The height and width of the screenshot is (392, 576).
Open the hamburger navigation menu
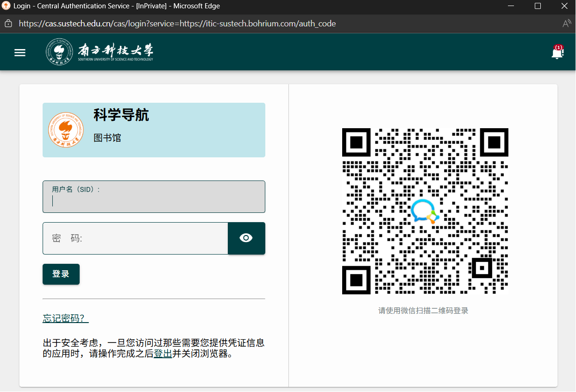pyautogui.click(x=20, y=53)
